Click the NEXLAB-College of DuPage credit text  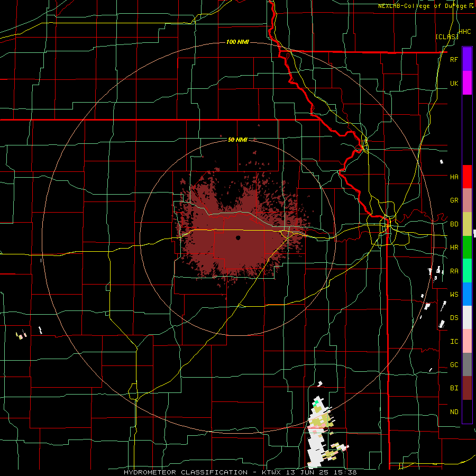coord(422,6)
